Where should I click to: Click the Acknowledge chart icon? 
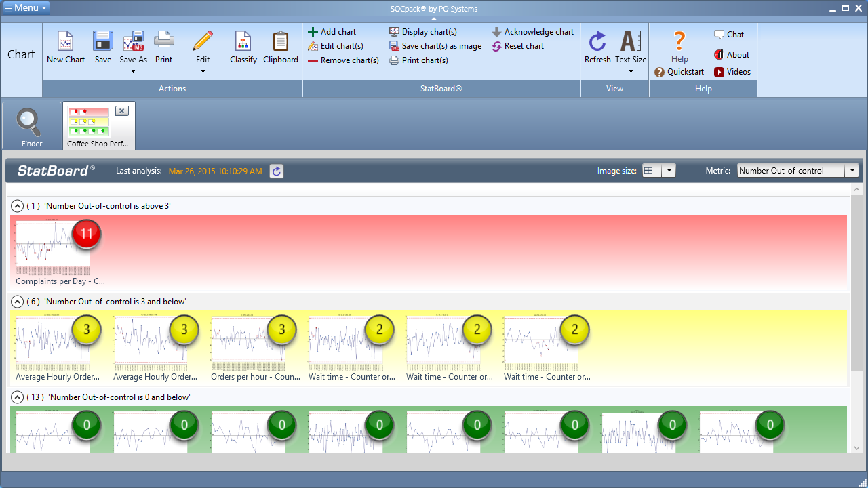tap(496, 31)
